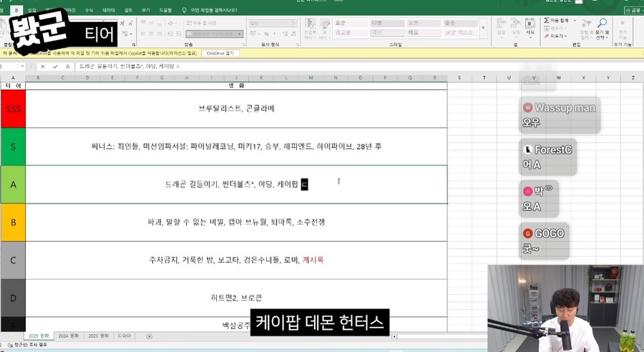This screenshot has width=644, height=352.
Task: Click the Share (공유) button
Action: tap(633, 10)
